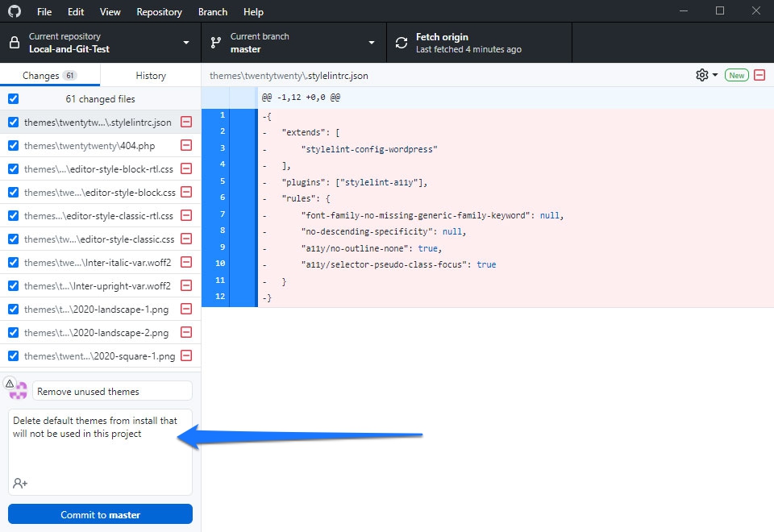Click line number 12 in diff gutter
The height and width of the screenshot is (532, 774).
(x=220, y=297)
